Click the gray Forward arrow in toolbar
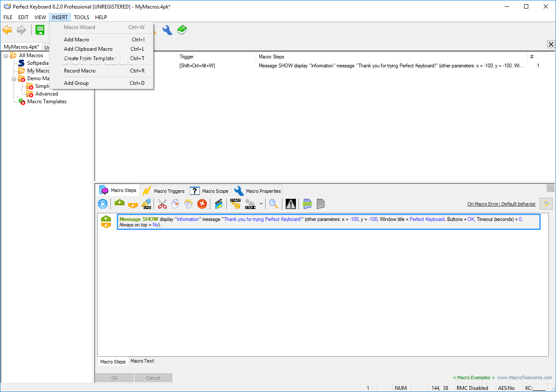 [21, 30]
